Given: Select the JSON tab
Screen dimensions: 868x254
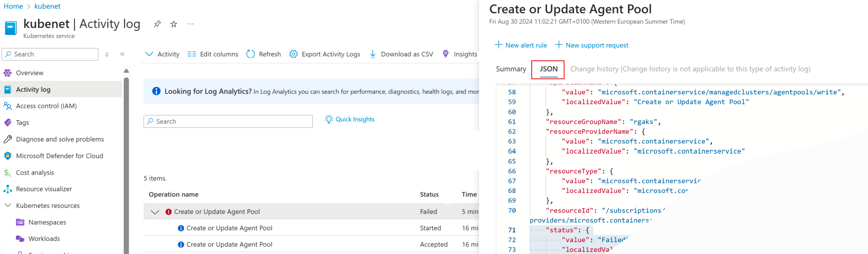Looking at the screenshot, I should tap(548, 69).
